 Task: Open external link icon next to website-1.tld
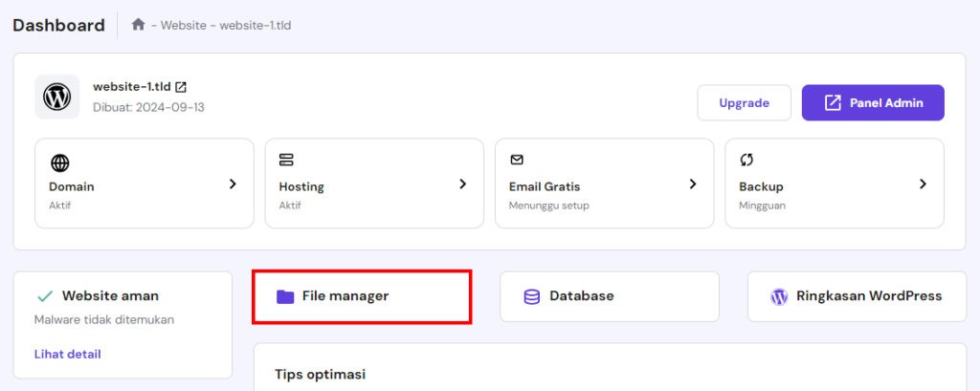[x=181, y=87]
